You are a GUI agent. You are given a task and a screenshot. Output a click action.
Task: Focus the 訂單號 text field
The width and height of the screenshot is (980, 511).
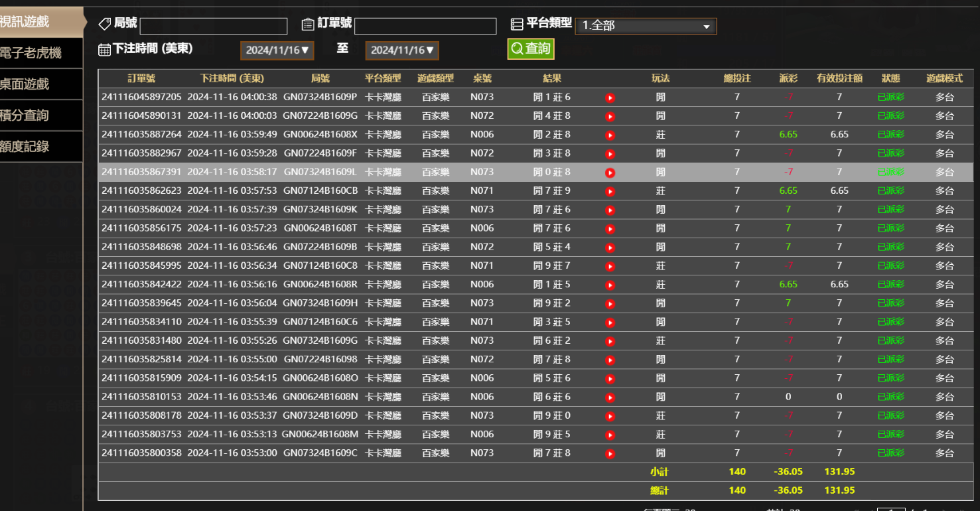click(425, 26)
